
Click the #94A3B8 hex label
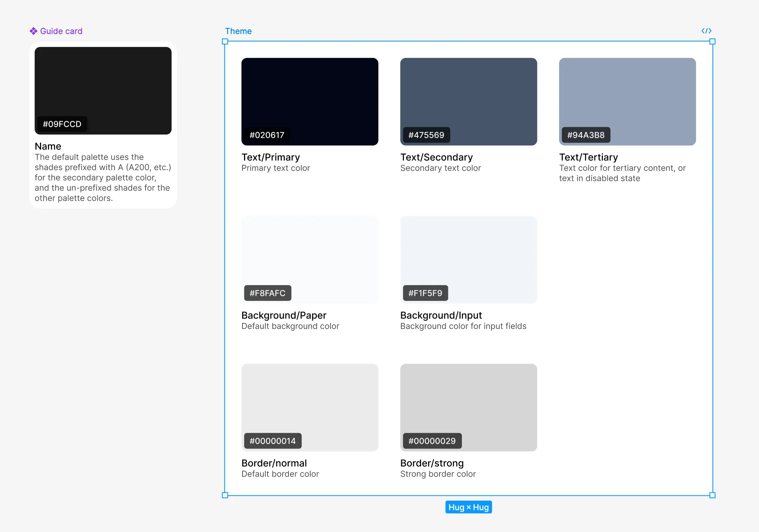coord(586,135)
